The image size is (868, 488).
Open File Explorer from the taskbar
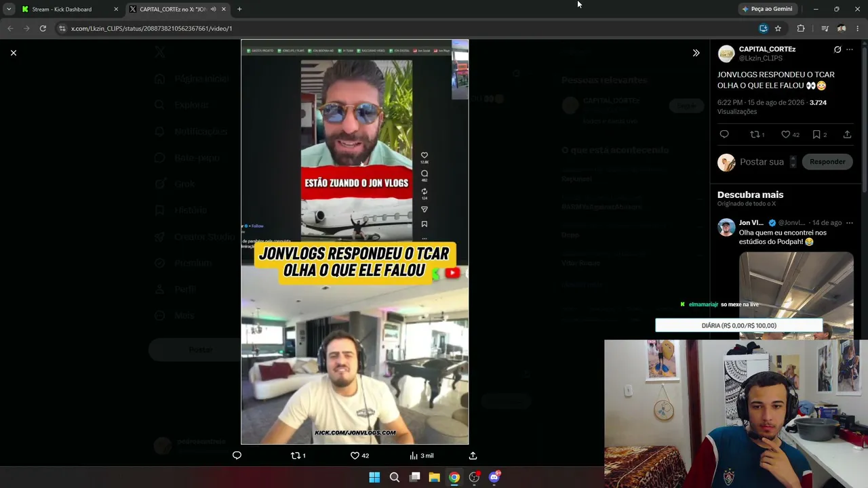tap(434, 477)
